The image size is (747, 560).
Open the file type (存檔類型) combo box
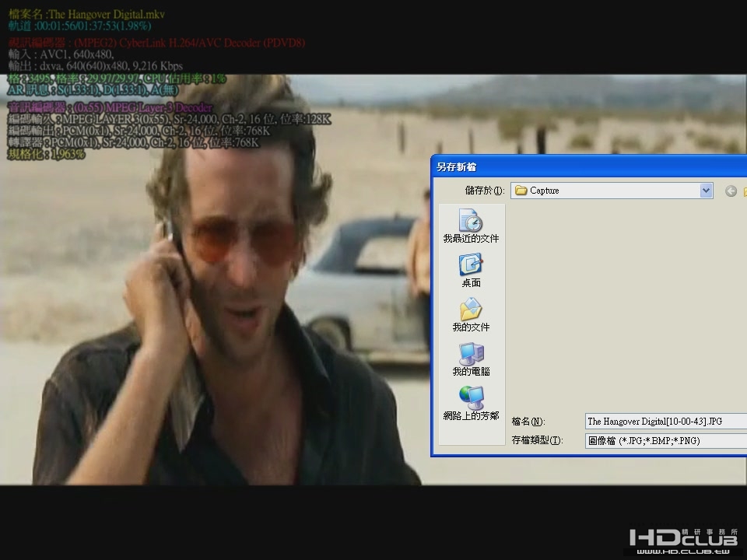coord(665,440)
